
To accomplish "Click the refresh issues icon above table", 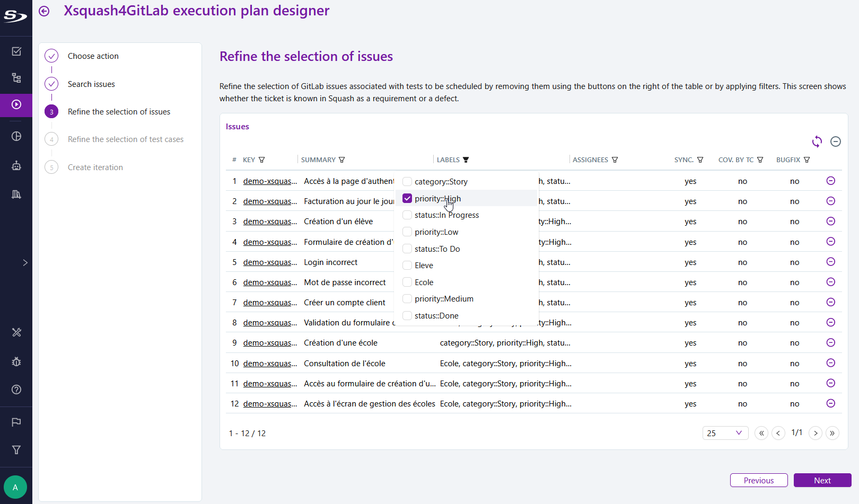I will [x=817, y=142].
